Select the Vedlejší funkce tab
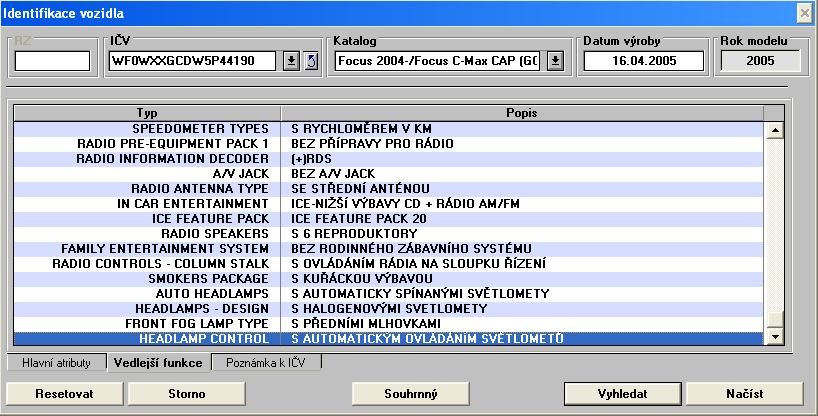818x416 pixels. point(159,363)
